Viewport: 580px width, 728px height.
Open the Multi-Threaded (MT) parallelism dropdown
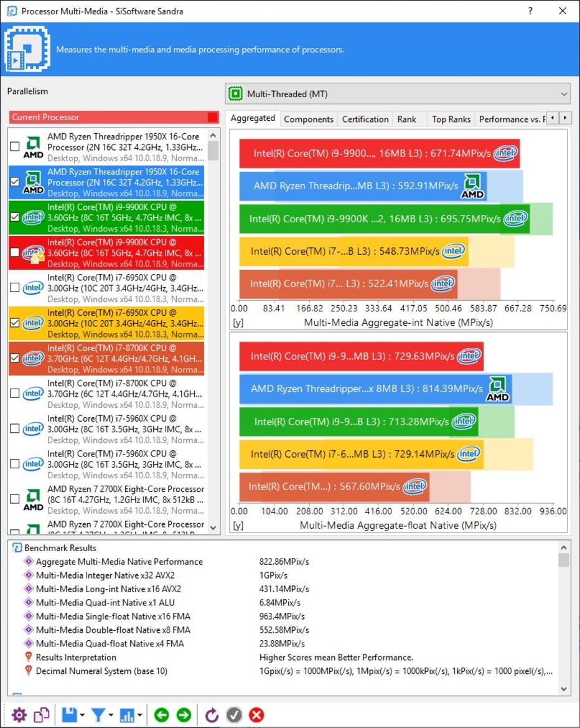point(398,94)
